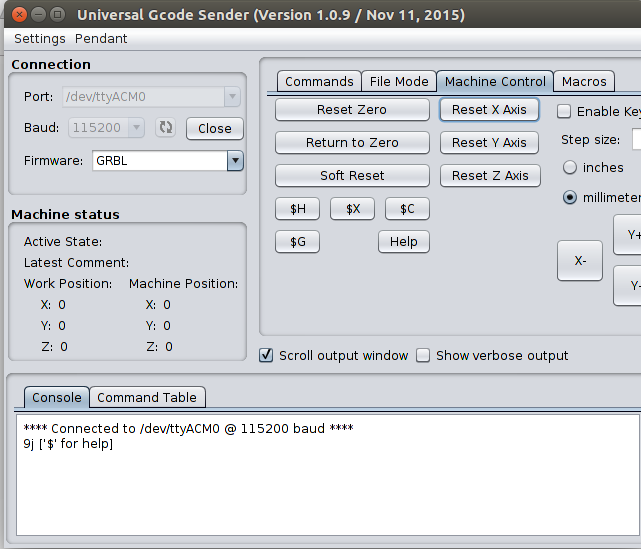
Task: Open the Baud 115200 dropdown
Action: pos(136,127)
